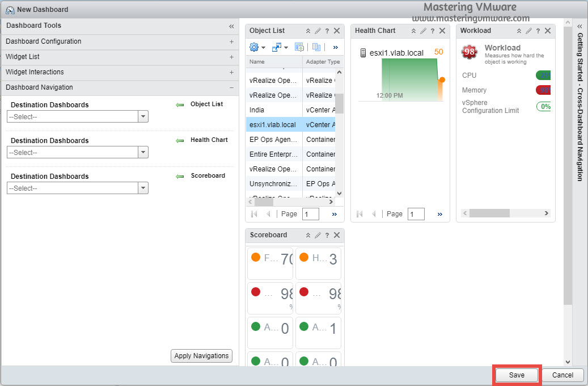Open Destination Dashboards dropdown for Health Chart
588x386 pixels.
tap(143, 153)
